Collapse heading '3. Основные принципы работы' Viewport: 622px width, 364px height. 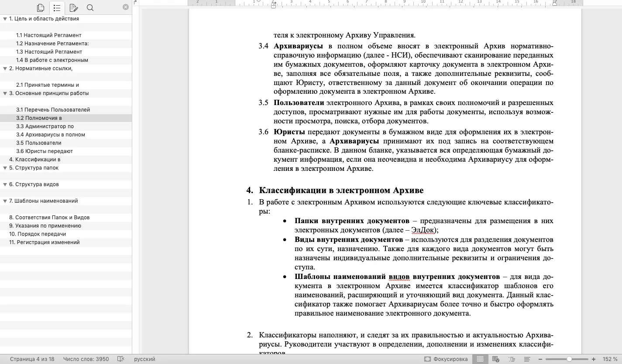(x=5, y=93)
